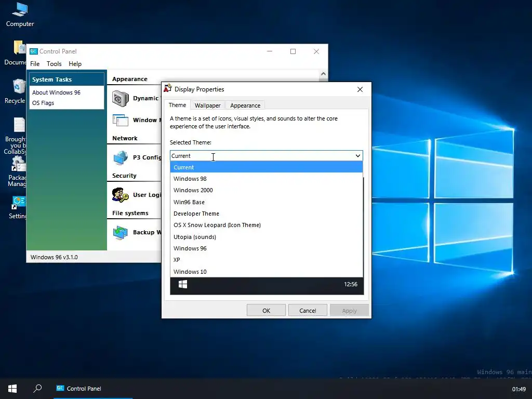Minimize the Control Panel window
Viewport: 532px width, 399px height.
pyautogui.click(x=270, y=51)
